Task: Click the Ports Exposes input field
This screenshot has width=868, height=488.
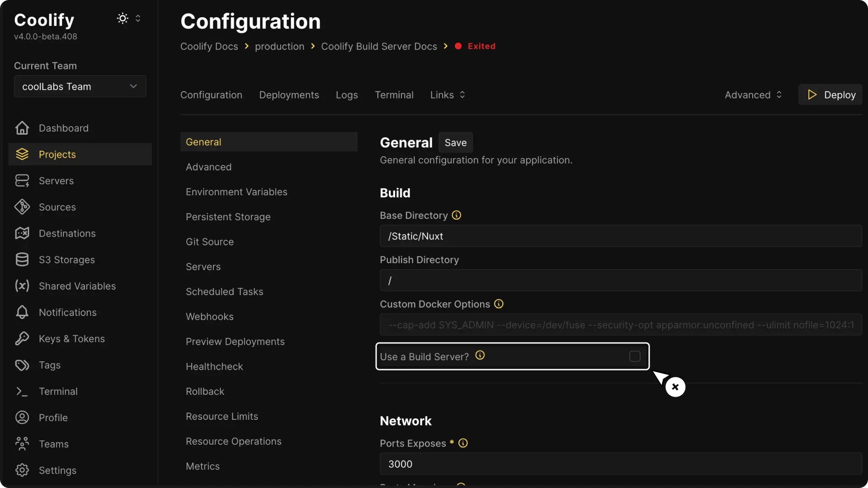Action: pos(619,464)
